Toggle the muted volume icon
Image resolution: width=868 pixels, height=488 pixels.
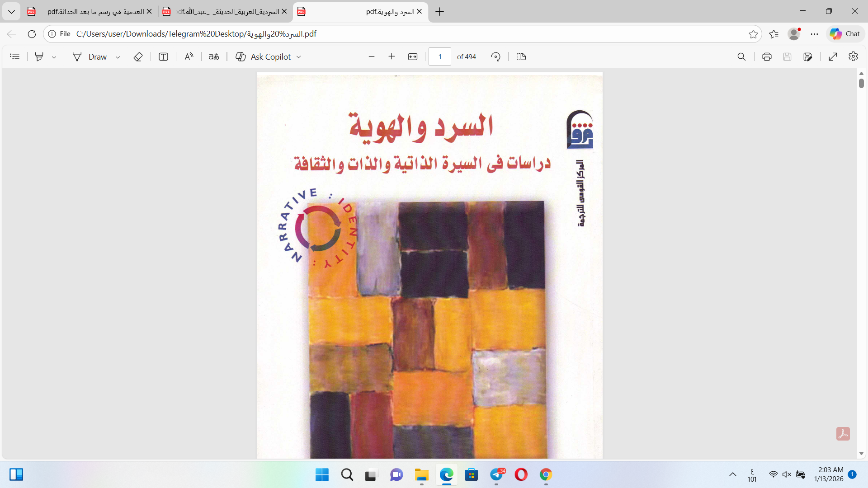[787, 474]
